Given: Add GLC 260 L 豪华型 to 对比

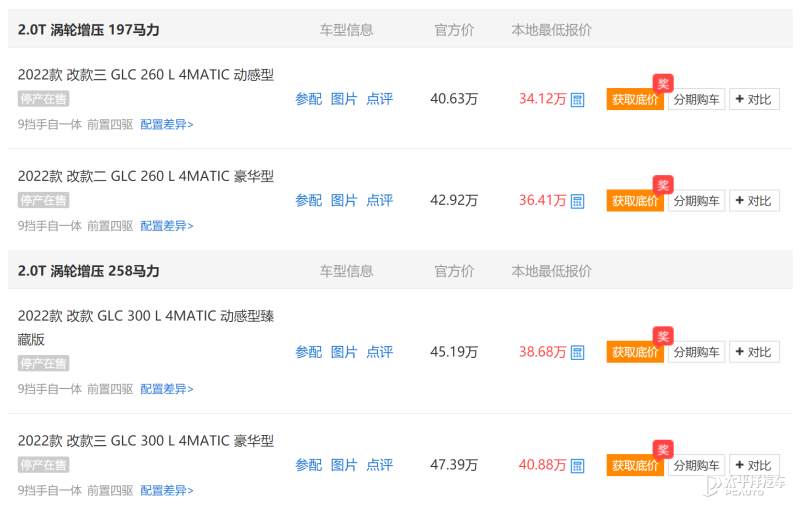Looking at the screenshot, I should pos(754,201).
